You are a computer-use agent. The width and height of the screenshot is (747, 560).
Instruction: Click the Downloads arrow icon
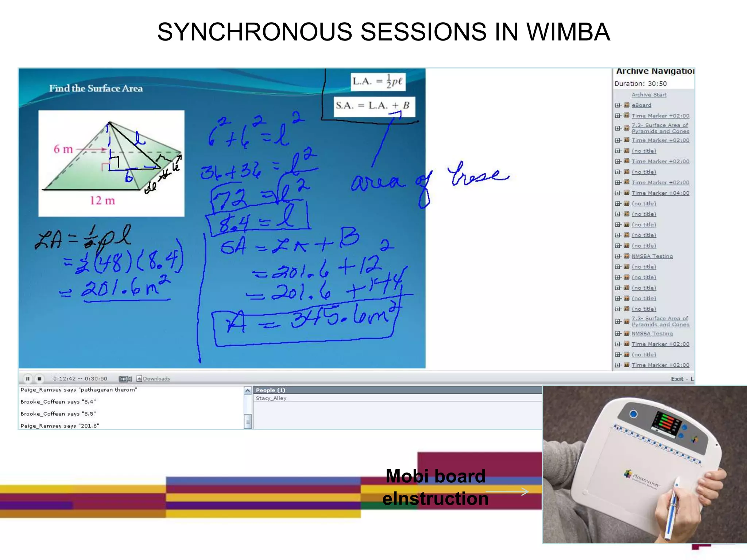pos(139,379)
